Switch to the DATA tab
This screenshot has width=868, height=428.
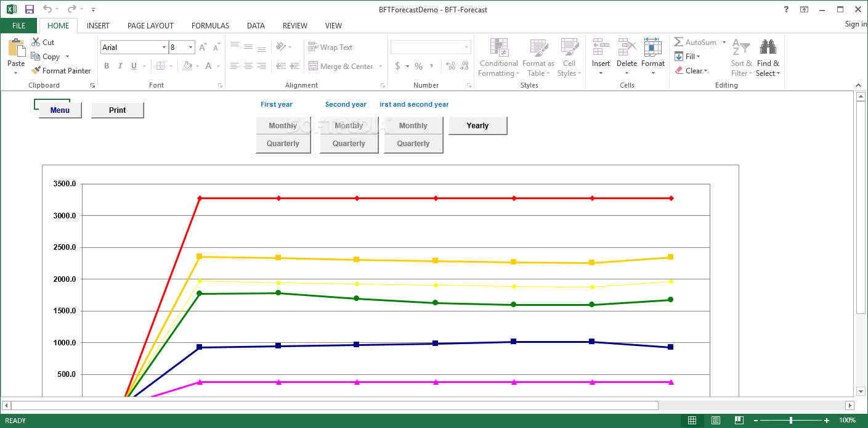point(256,25)
